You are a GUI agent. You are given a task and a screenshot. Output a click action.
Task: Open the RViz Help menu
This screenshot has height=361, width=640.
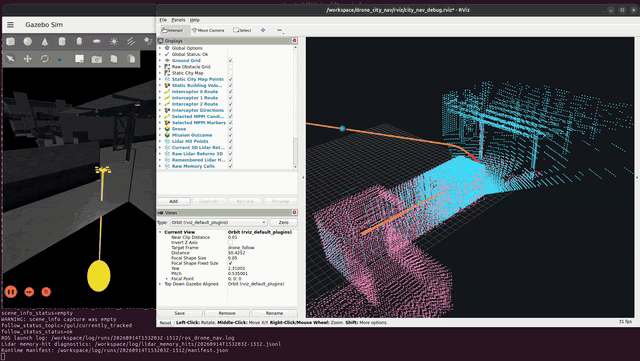[195, 20]
